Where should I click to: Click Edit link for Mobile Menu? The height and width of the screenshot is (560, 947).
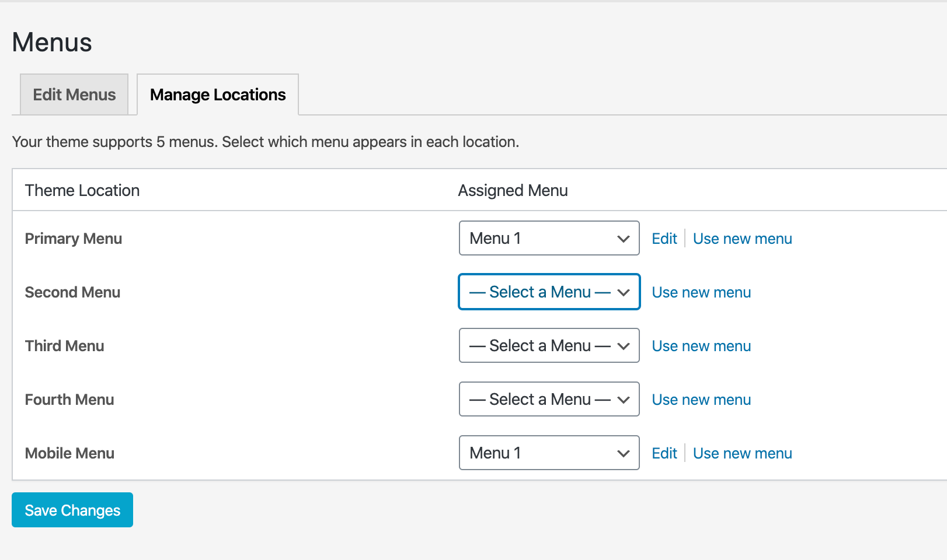664,453
